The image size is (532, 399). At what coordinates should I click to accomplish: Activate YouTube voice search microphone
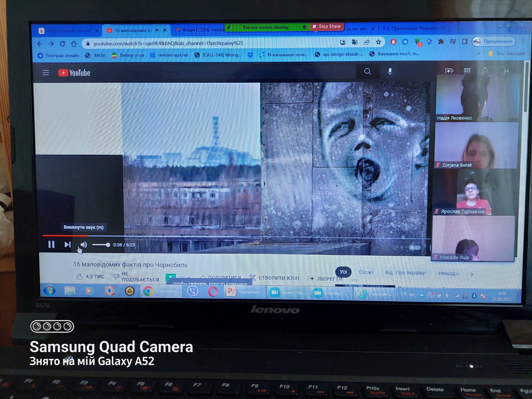click(x=390, y=71)
